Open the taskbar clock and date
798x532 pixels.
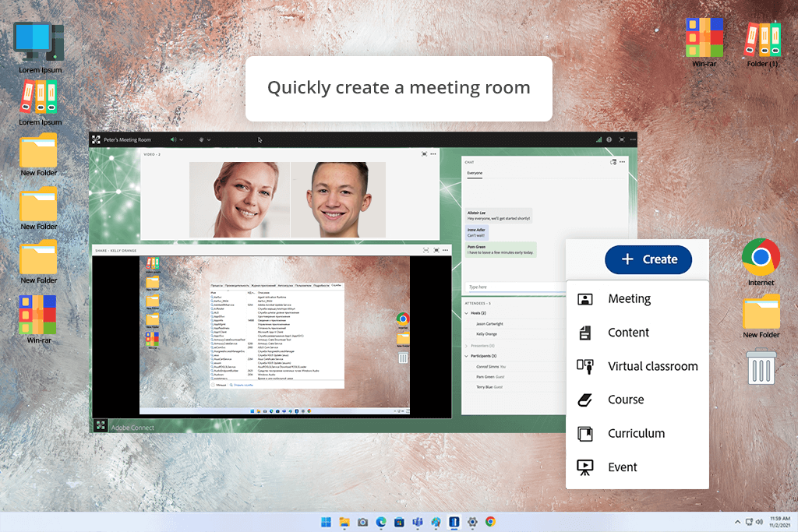(779, 522)
